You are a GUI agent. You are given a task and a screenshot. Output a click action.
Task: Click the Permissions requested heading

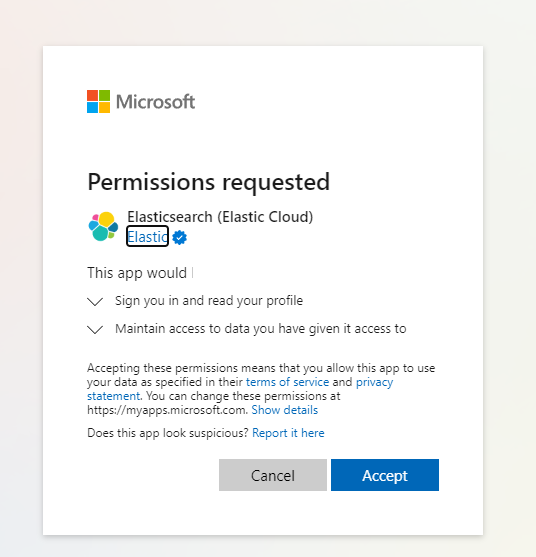click(x=209, y=182)
